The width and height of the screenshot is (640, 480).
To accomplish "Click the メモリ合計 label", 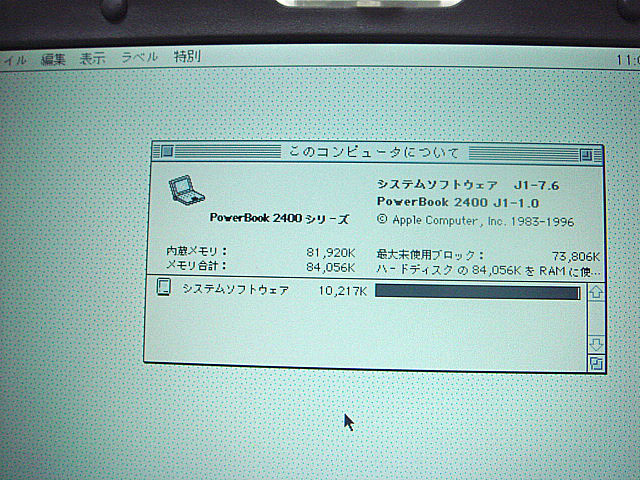I will [x=196, y=266].
